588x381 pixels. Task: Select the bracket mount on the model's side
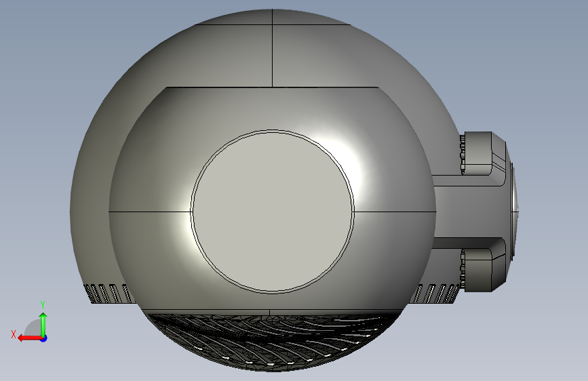point(476,212)
